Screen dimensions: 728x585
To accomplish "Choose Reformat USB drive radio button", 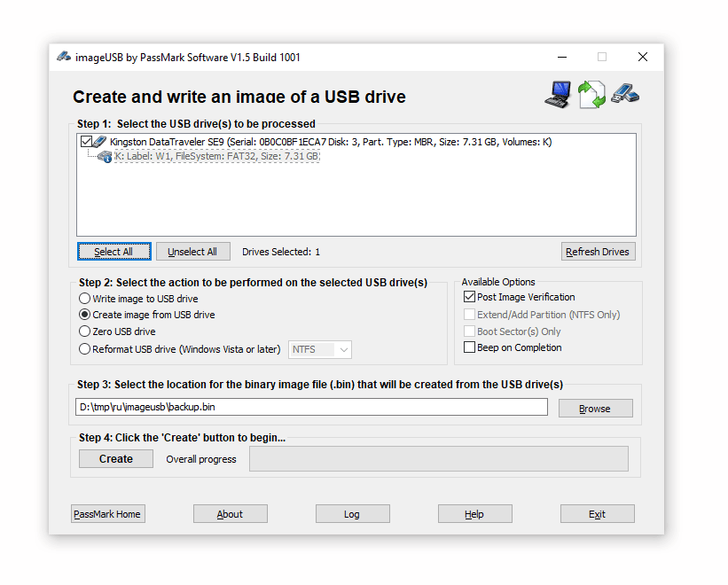I will 84,349.
